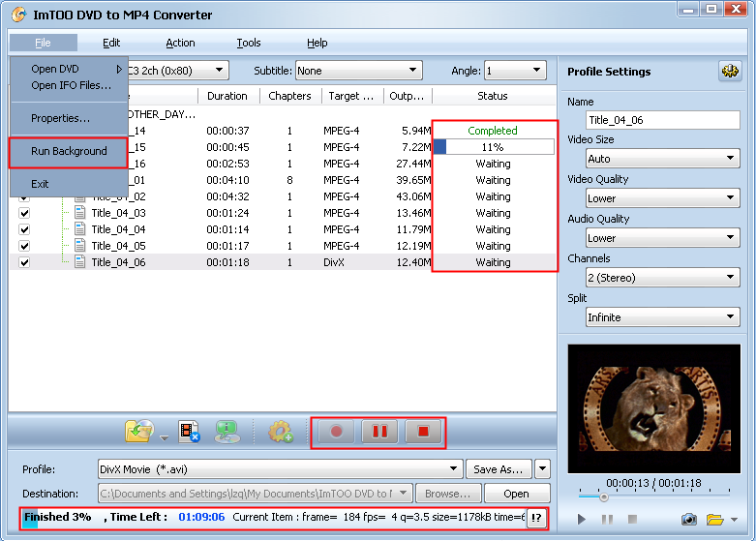Screen dimensions: 756x541
Task: Open the Tools menu
Action: [249, 43]
